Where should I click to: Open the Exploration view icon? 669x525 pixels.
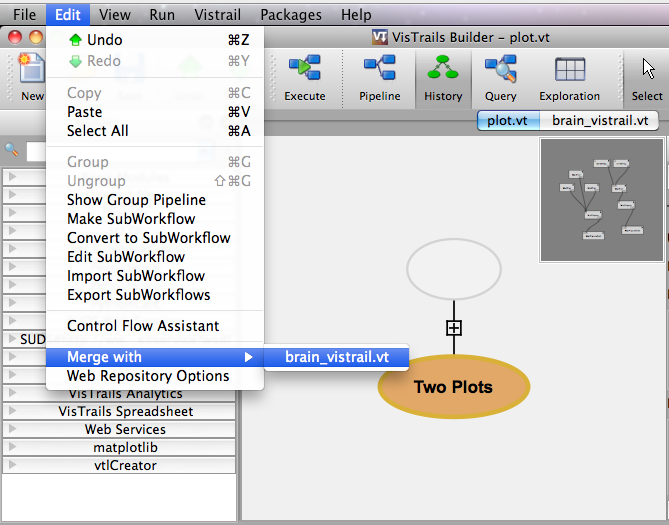coord(569,76)
